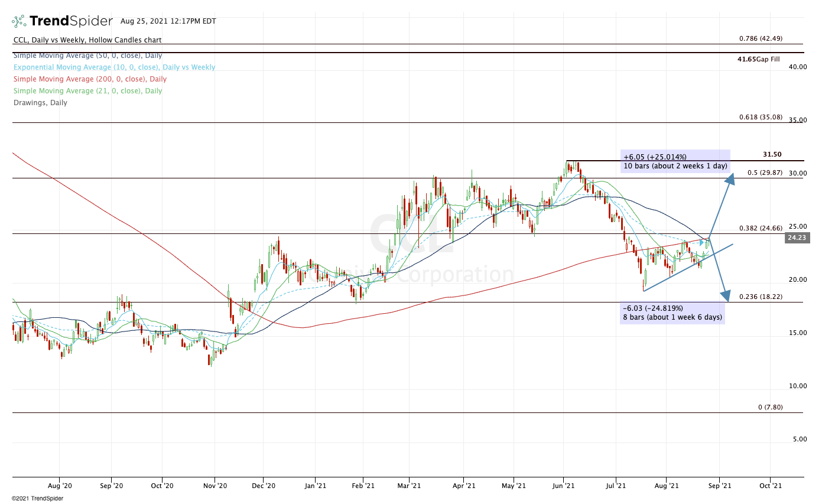Click the Nov '20 date axis label
Viewport: 822px width, 504px height.
tap(215, 486)
